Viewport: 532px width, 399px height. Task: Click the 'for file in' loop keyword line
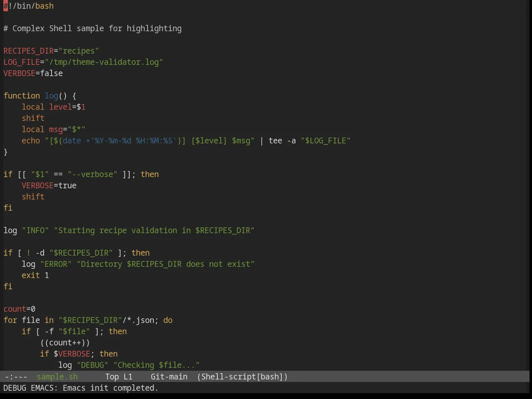tap(88, 320)
